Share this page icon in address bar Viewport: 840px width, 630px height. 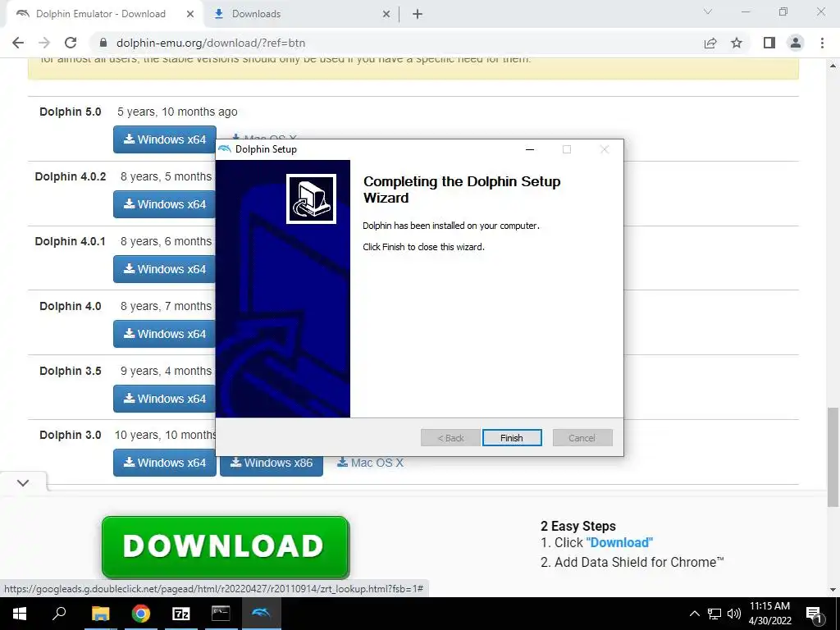[x=710, y=43]
